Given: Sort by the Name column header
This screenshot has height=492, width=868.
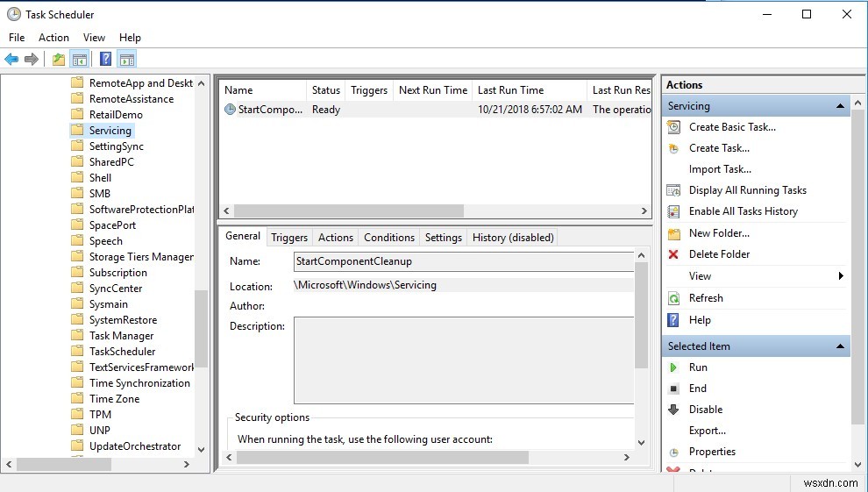Looking at the screenshot, I should (262, 90).
